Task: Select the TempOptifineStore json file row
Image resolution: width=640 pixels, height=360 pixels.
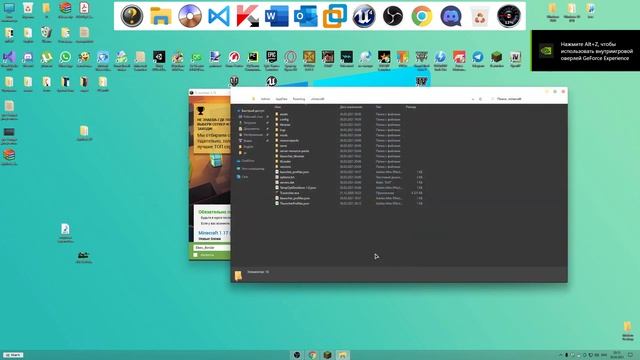Action: pyautogui.click(x=349, y=188)
